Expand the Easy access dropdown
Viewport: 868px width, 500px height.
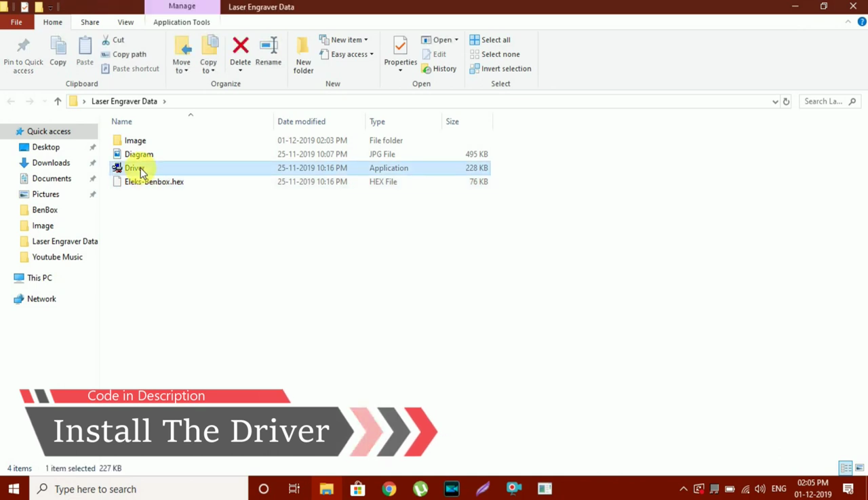(x=347, y=54)
